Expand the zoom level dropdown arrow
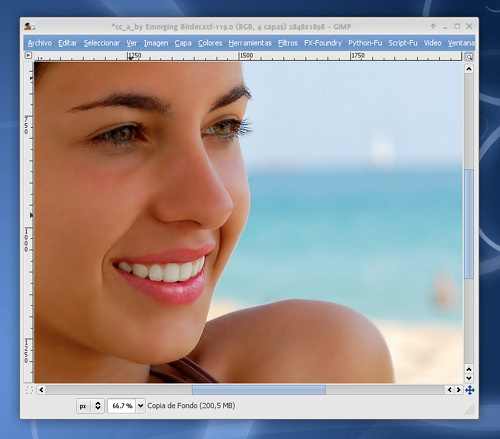 click(140, 406)
